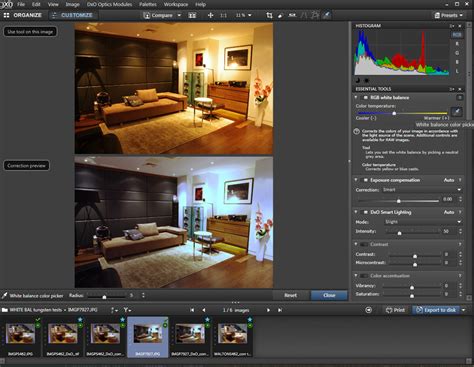Activate the white balance picker in the top toolbar
This screenshot has width=474, height=367.
tap(326, 15)
